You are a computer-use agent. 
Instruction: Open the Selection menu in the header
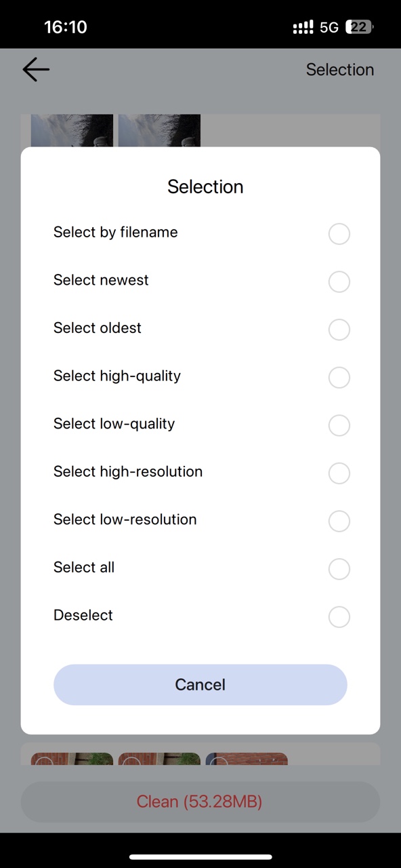340,69
